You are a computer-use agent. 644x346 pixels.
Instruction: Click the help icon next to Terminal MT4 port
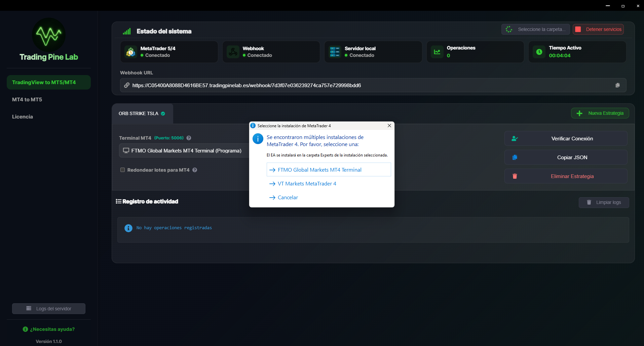point(189,138)
